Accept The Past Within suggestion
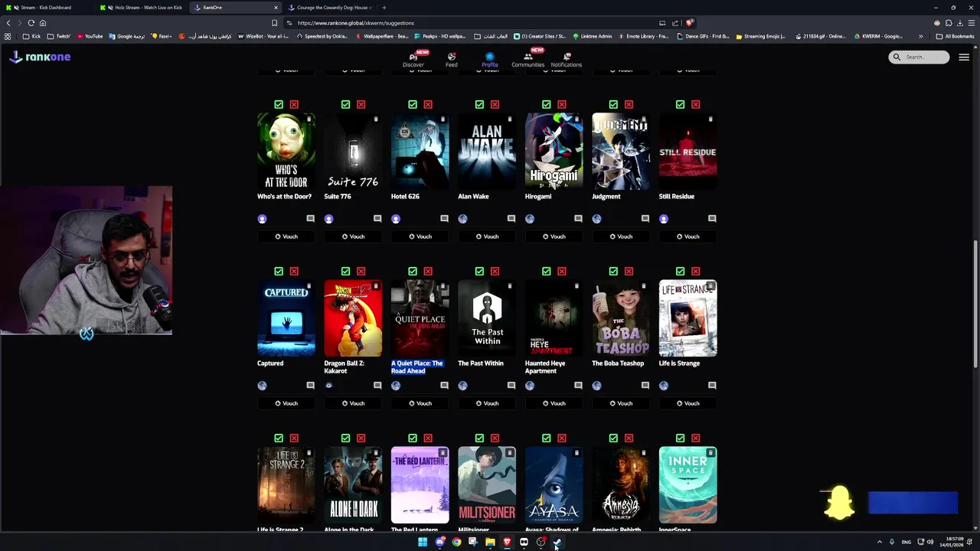Image resolution: width=980 pixels, height=551 pixels. coord(479,271)
